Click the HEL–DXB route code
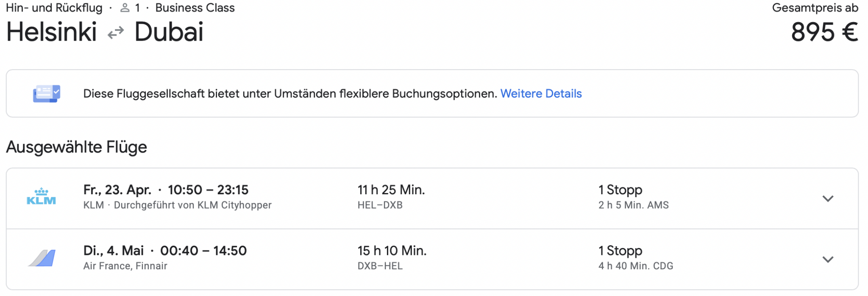This screenshot has width=868, height=296. 380,205
